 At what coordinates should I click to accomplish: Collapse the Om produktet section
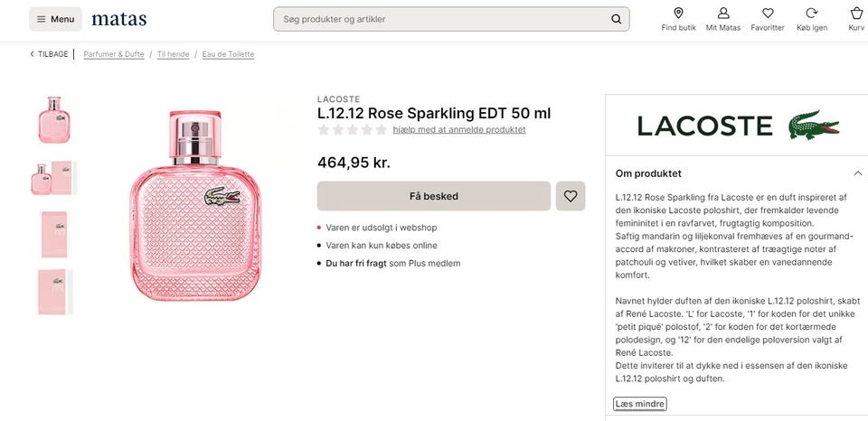point(857,173)
